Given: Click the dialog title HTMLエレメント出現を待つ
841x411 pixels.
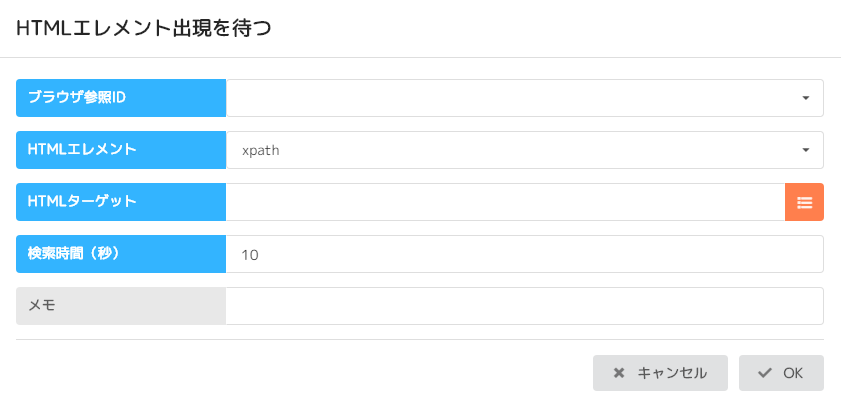Looking at the screenshot, I should [x=144, y=29].
